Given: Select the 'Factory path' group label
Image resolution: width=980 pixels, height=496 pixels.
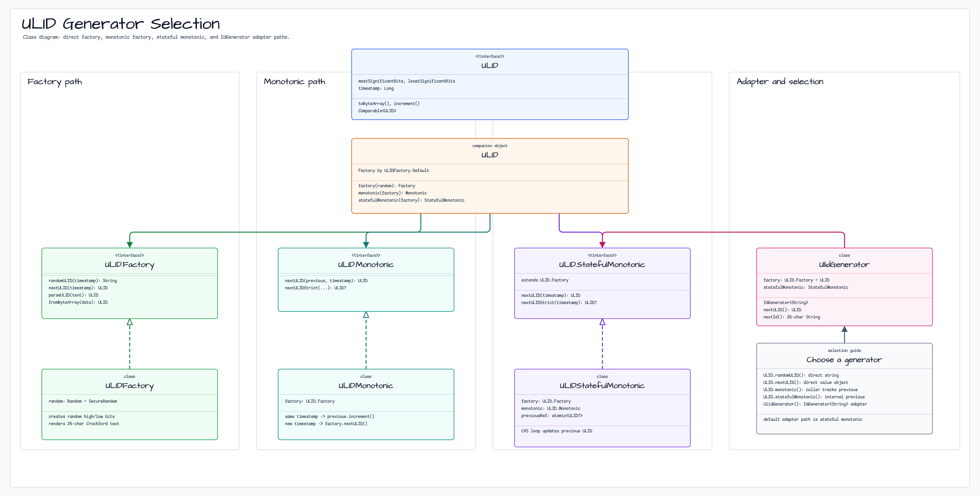Looking at the screenshot, I should pos(55,82).
